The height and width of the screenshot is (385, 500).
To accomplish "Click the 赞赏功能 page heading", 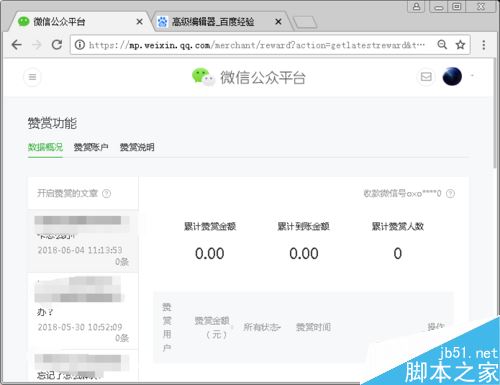I will 52,123.
